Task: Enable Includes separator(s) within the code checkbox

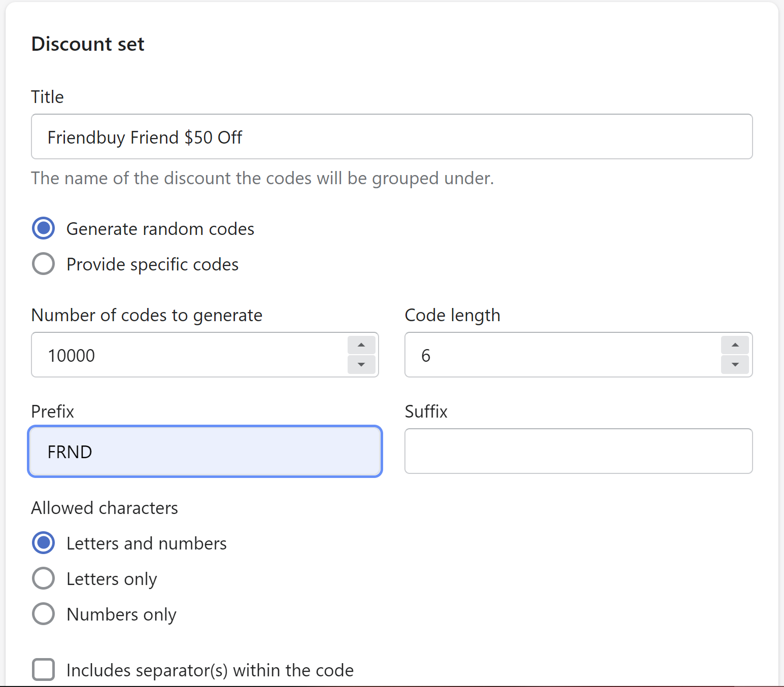Action: [44, 670]
